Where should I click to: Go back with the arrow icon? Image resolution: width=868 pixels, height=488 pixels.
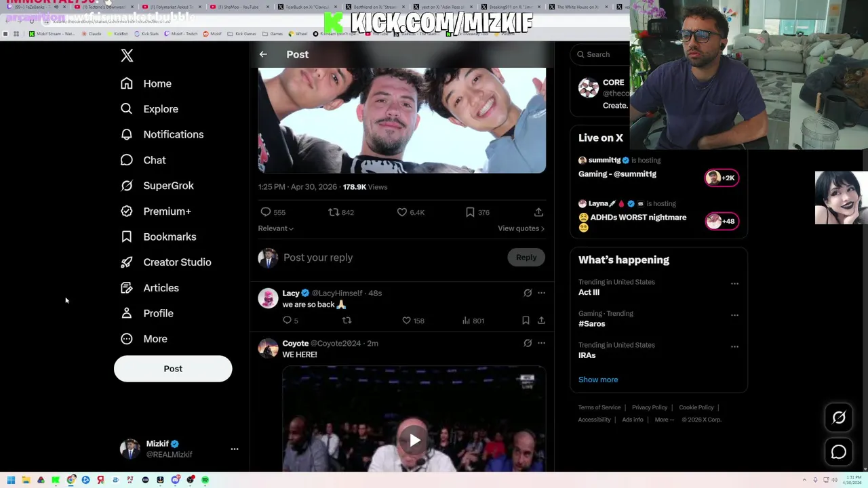coord(263,54)
